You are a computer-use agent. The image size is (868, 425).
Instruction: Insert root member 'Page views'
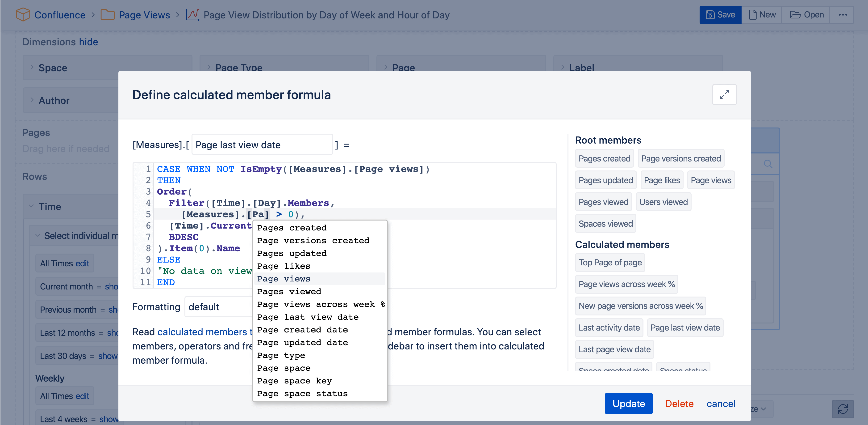(711, 180)
